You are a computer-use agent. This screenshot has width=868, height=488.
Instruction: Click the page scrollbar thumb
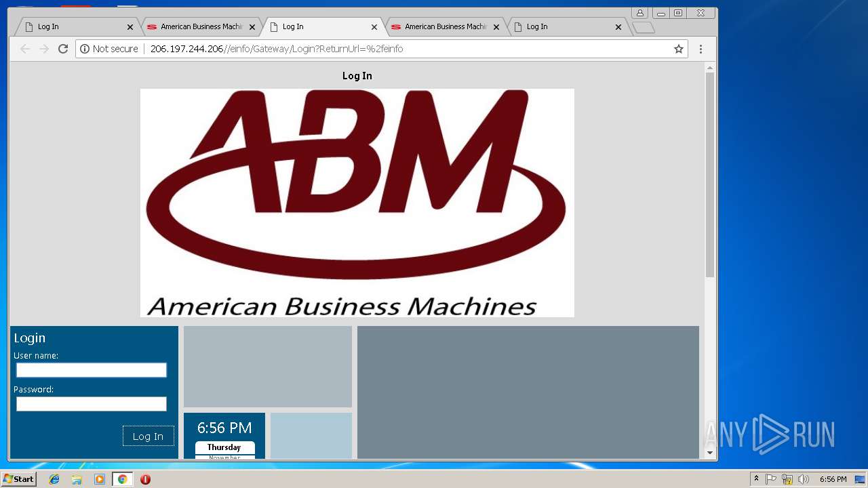tap(710, 175)
